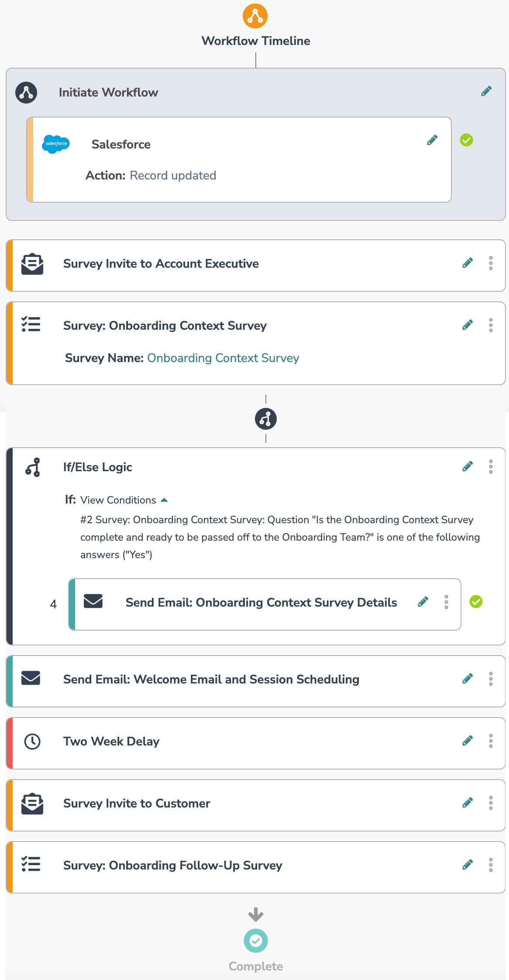
Task: Click the orange Workflow Timeline icon
Action: (x=255, y=16)
